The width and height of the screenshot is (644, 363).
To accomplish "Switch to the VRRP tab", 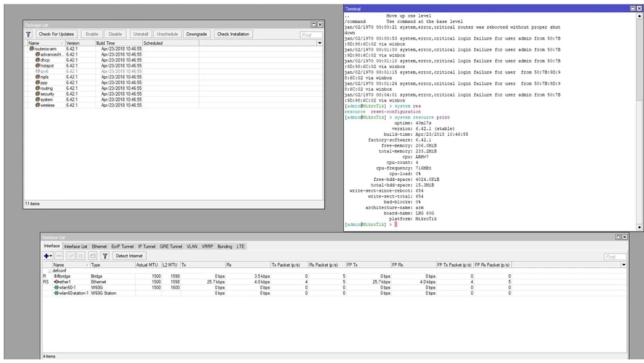I will (207, 247).
